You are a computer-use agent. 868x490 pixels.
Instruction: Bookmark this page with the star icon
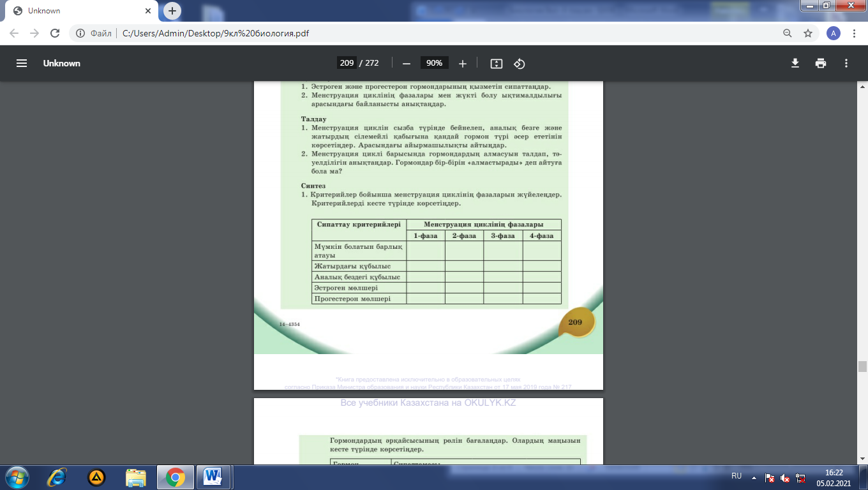808,33
